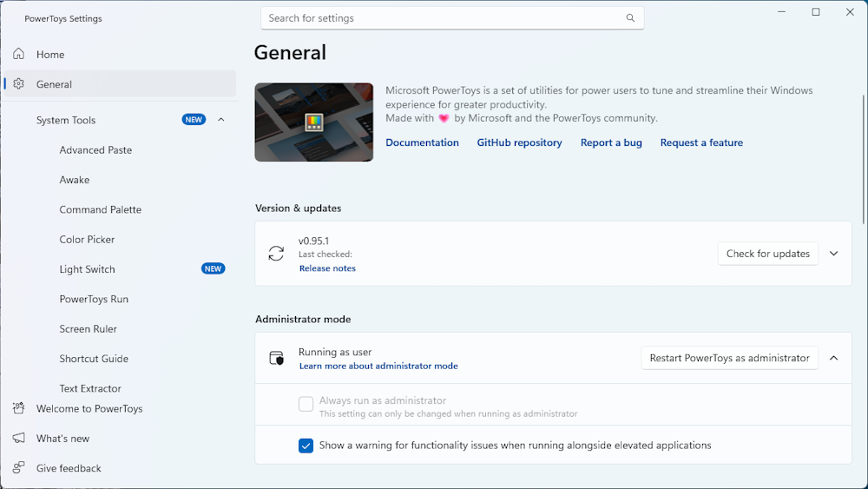Open Light Switch settings page
This screenshot has width=868, height=489.
tap(87, 269)
